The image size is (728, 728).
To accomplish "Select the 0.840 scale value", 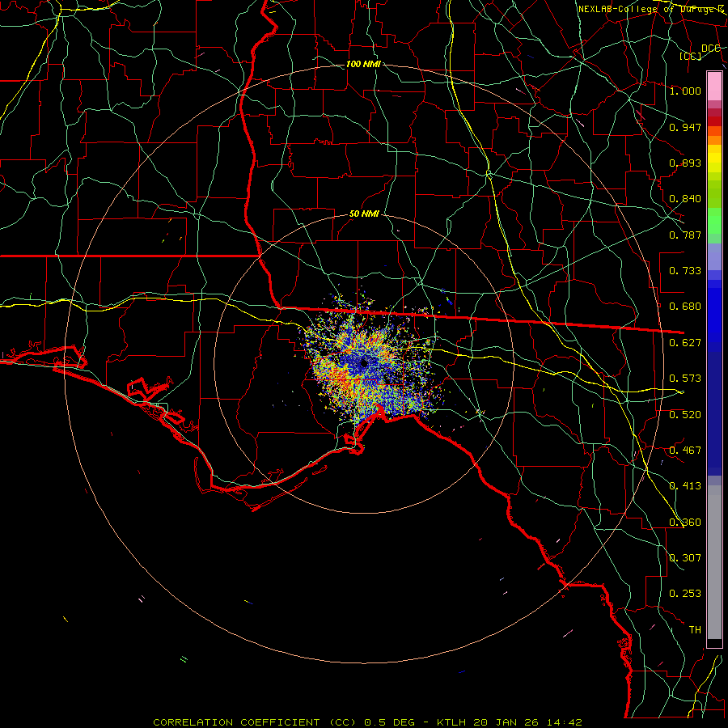I will [x=685, y=199].
